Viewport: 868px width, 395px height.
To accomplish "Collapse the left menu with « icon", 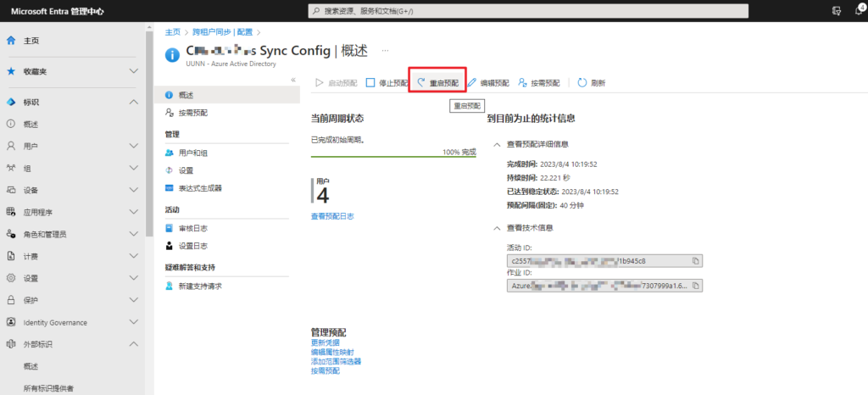I will coord(293,80).
